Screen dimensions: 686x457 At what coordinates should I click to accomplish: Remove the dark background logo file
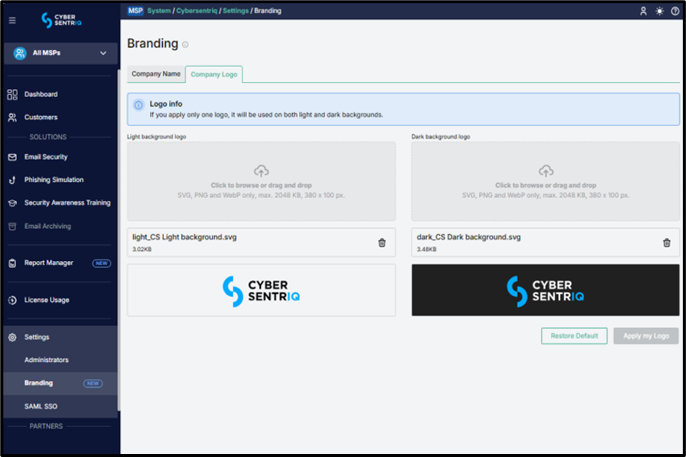(x=667, y=242)
